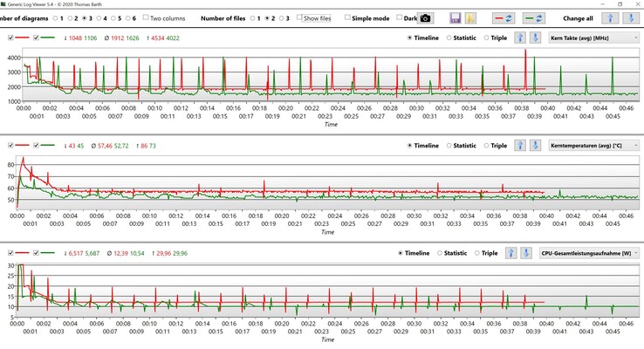This screenshot has height=349, width=644.
Task: Expand the CPU-Gesamtleistungsaufnahme [W] dropdown
Action: click(590, 253)
